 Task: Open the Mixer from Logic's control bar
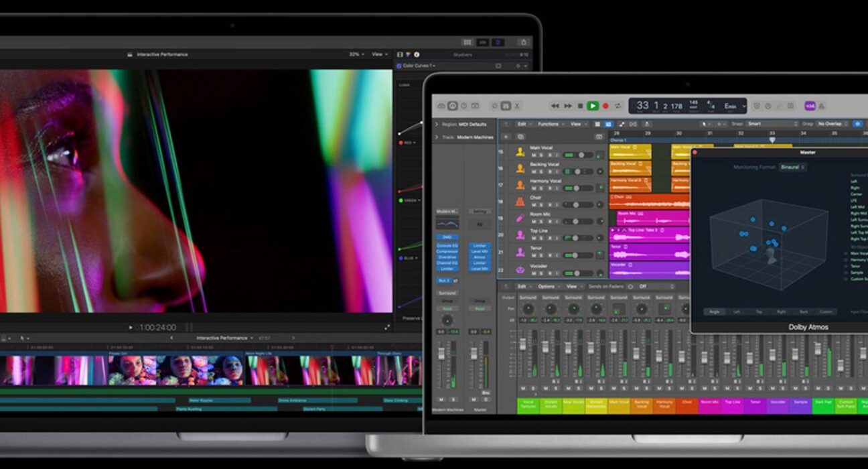pos(506,106)
